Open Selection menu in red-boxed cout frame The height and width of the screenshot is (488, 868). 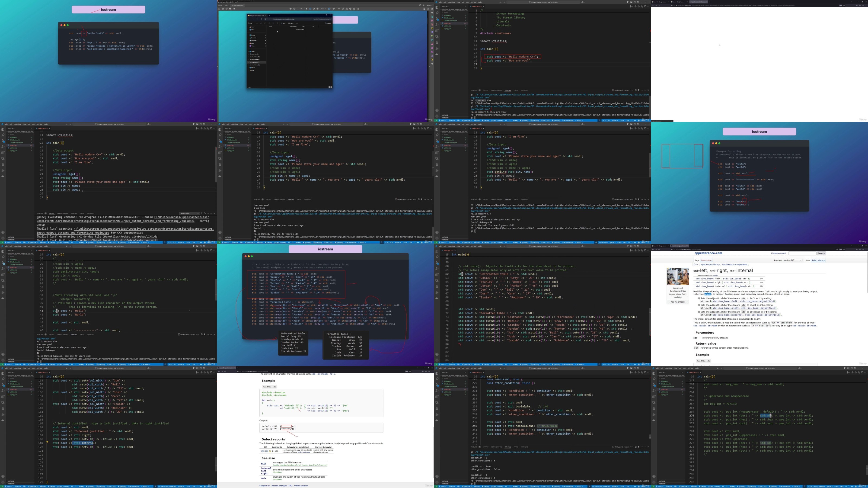coord(451,2)
